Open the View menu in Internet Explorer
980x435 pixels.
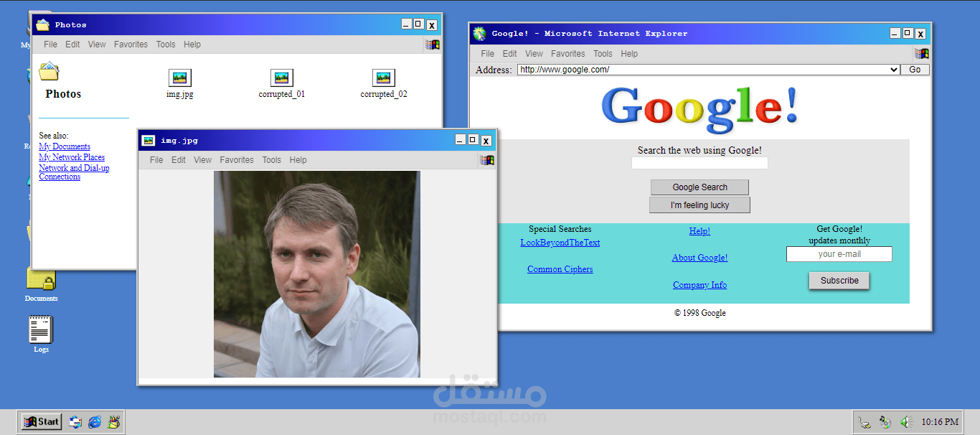point(534,54)
